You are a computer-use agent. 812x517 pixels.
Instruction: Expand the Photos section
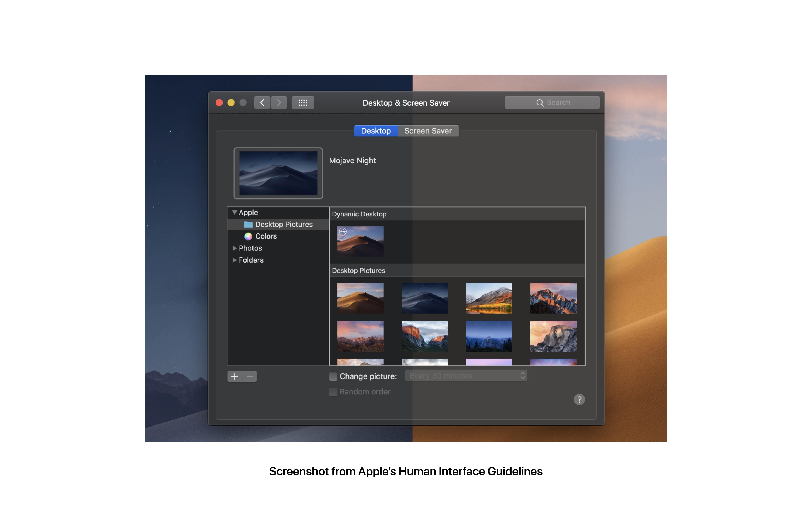point(234,248)
